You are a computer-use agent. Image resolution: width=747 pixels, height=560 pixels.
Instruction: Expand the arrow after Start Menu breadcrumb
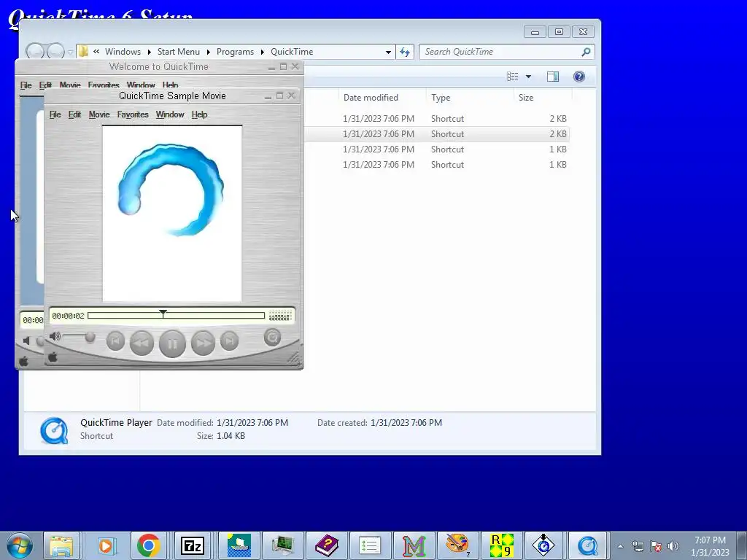pyautogui.click(x=208, y=52)
